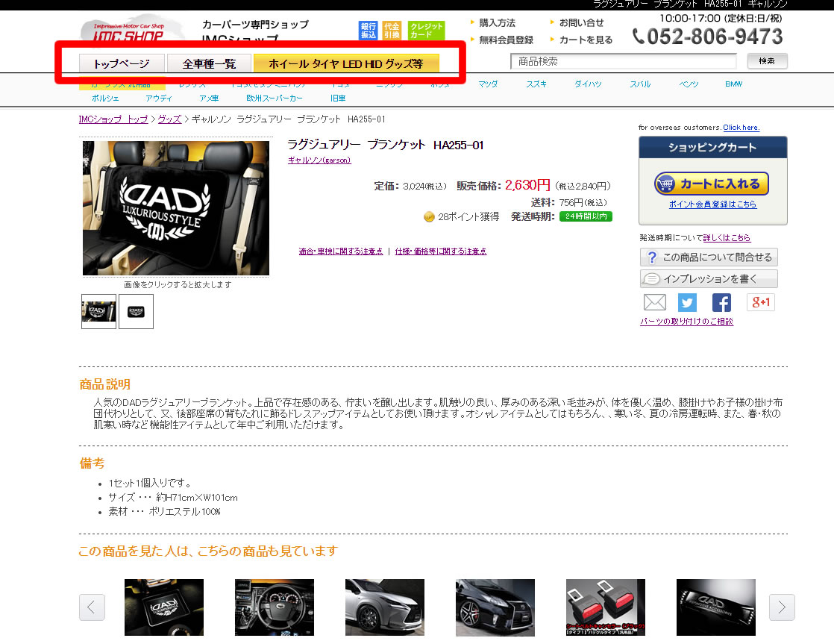Select the アメ車 category
Screen dimensions: 834x644
[x=209, y=99]
